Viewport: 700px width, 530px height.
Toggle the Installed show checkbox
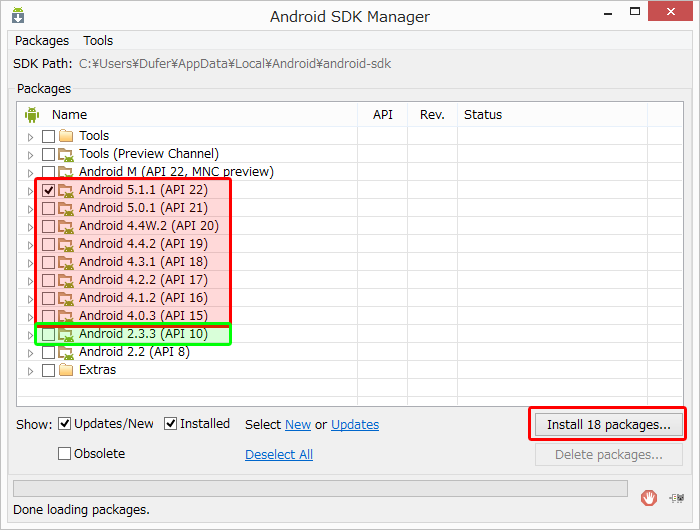point(171,423)
